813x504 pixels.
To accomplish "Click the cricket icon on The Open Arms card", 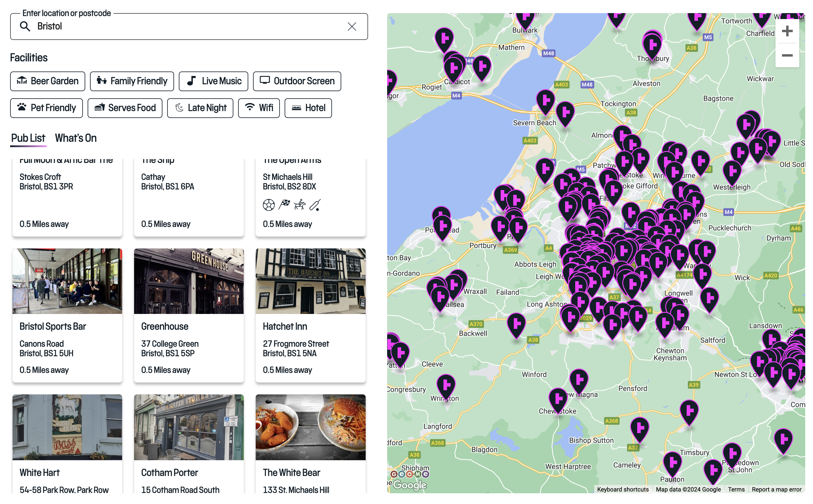I will [x=316, y=205].
